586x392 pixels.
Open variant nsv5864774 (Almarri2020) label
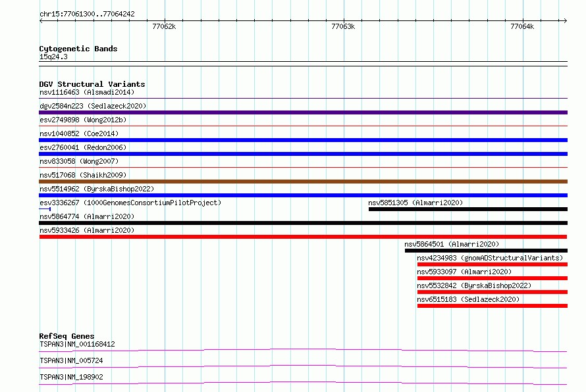[x=87, y=216]
